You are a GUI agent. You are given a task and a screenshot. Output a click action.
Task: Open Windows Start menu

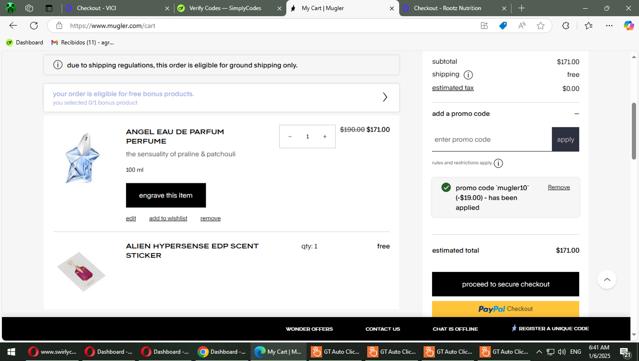11,352
